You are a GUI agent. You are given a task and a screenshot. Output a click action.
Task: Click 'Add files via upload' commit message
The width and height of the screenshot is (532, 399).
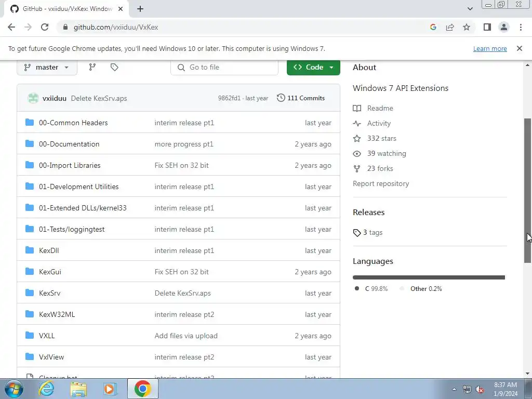[186, 336]
